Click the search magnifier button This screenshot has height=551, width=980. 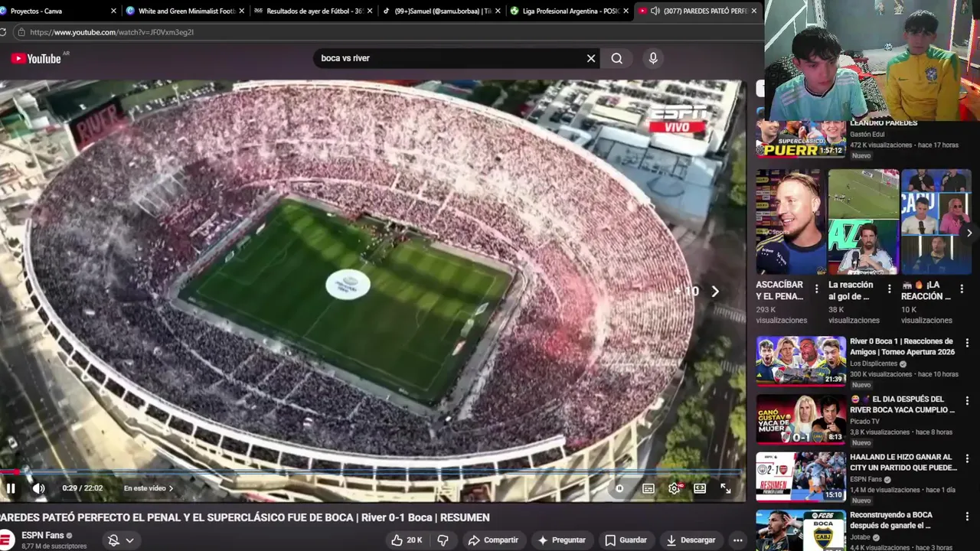tap(617, 58)
